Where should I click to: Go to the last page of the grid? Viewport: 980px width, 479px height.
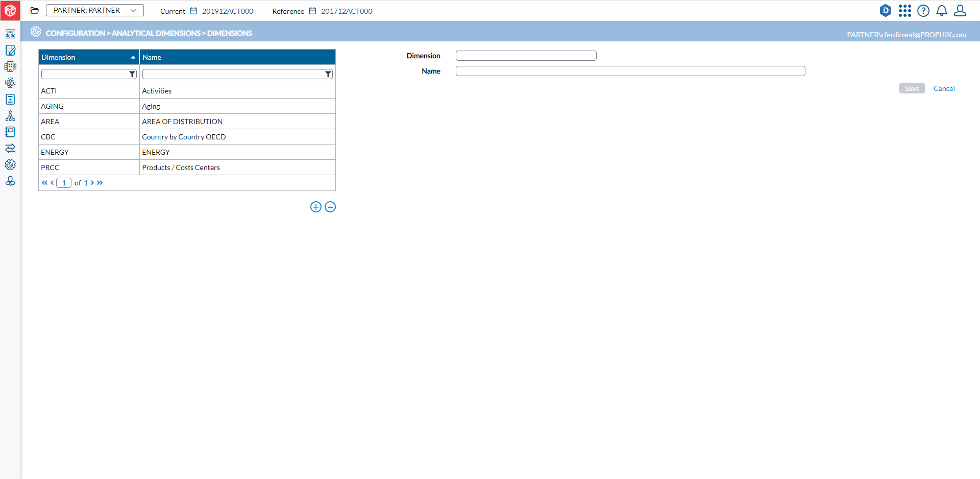(x=100, y=183)
